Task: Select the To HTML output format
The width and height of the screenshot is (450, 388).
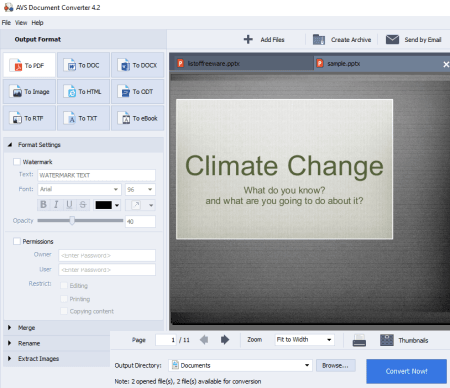Action: coord(83,91)
